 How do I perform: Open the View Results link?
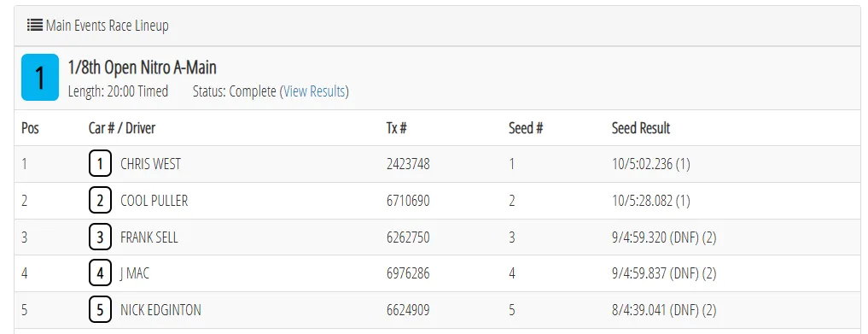coord(314,91)
